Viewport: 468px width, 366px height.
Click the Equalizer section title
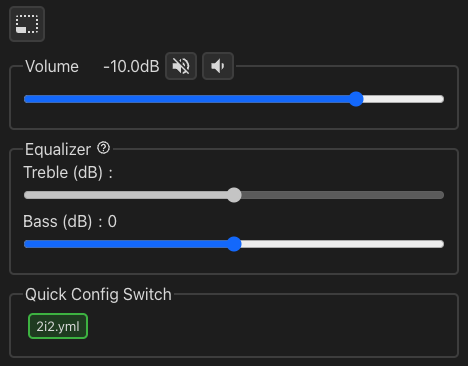58,149
